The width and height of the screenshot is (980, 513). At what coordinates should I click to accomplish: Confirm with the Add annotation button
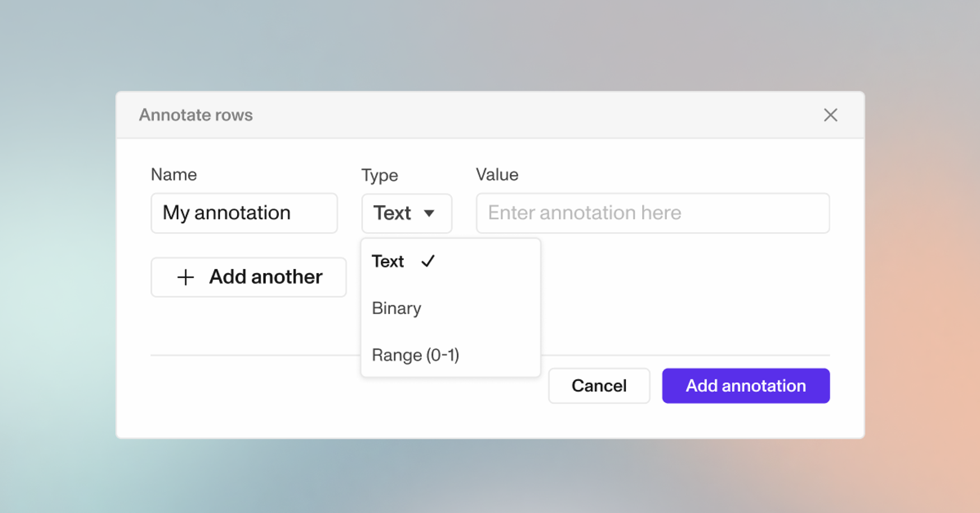pyautogui.click(x=746, y=385)
